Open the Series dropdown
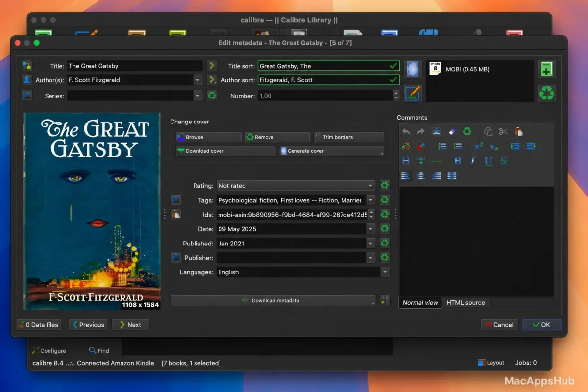The height and width of the screenshot is (392, 588). [x=198, y=96]
